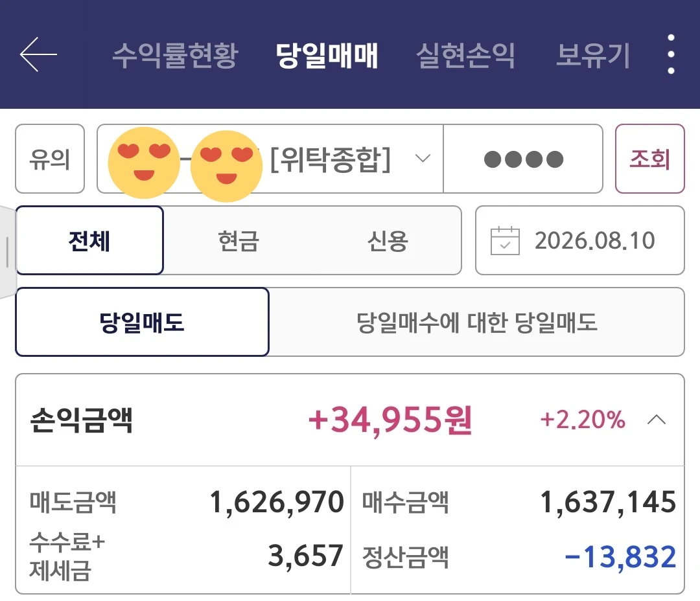Select the 당일매매 tab

[x=327, y=56]
